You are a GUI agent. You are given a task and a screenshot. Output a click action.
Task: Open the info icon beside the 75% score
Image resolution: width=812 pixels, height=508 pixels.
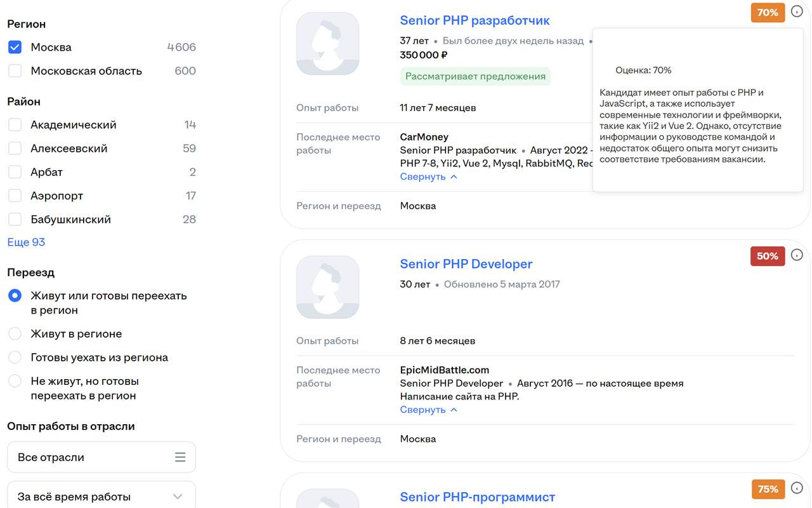[x=797, y=488]
